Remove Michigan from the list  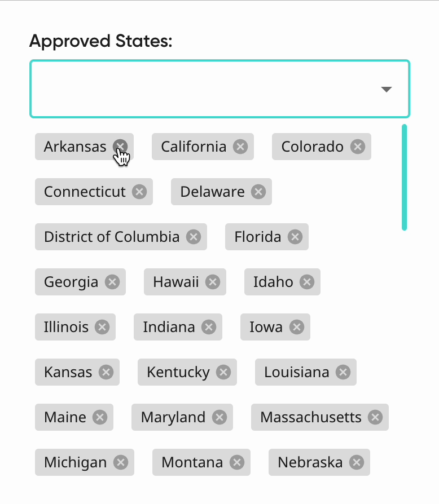(120, 462)
